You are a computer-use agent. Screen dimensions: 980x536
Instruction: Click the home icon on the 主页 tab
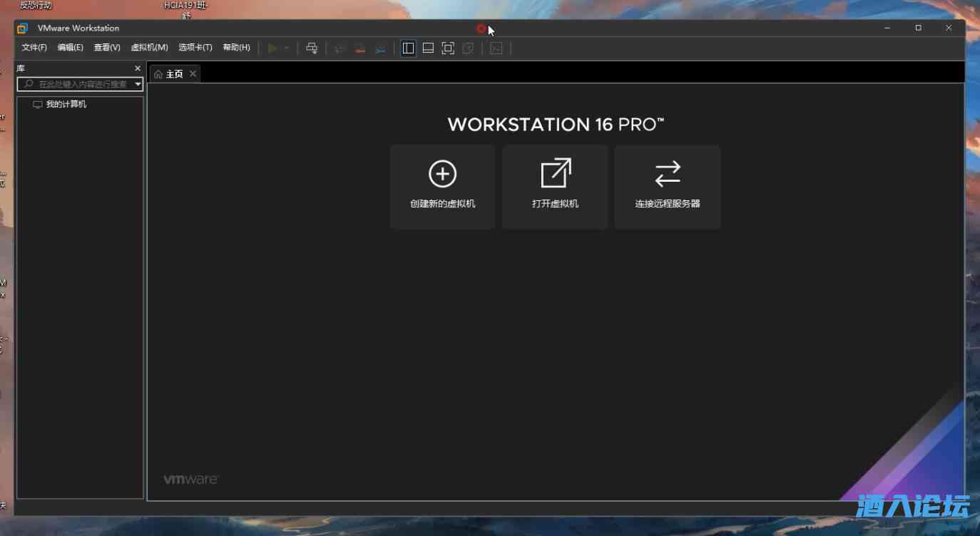158,74
